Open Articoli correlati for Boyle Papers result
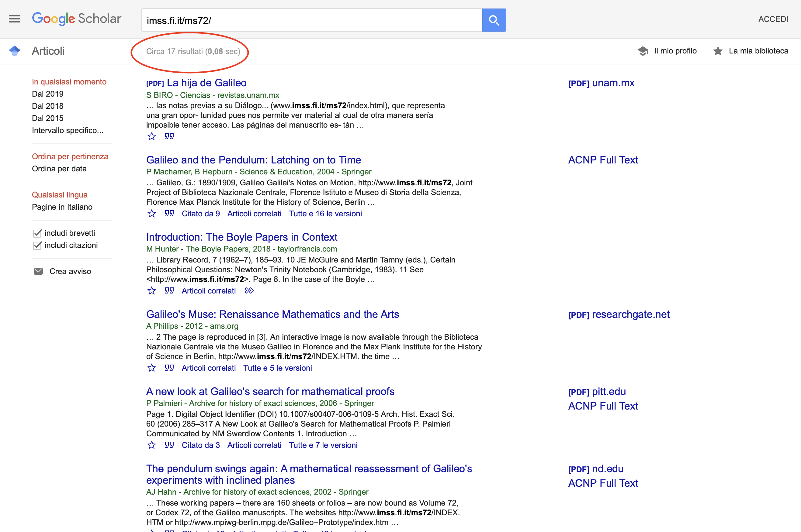 click(x=209, y=291)
